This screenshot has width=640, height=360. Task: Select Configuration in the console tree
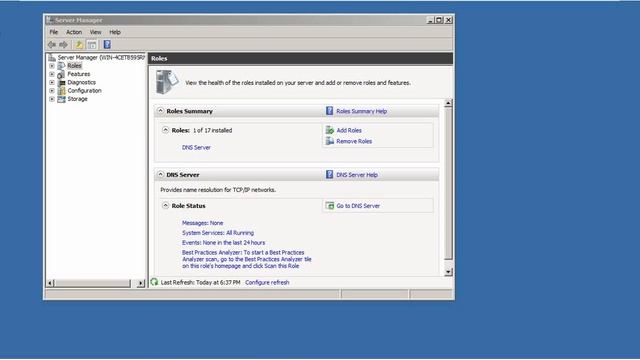pyautogui.click(x=84, y=91)
